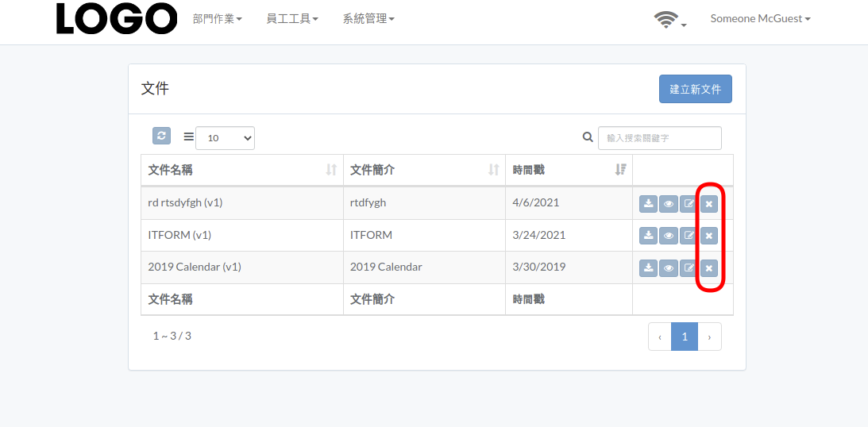Viewport: 868px width, 427px height.
Task: Click the 3/24/2021 timestamp cell
Action: point(569,235)
